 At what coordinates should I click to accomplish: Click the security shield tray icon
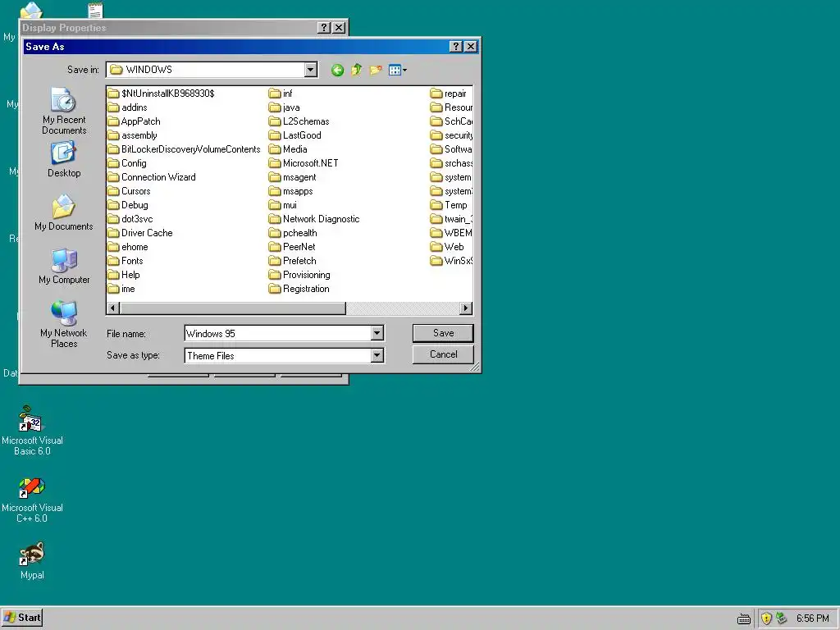point(767,619)
